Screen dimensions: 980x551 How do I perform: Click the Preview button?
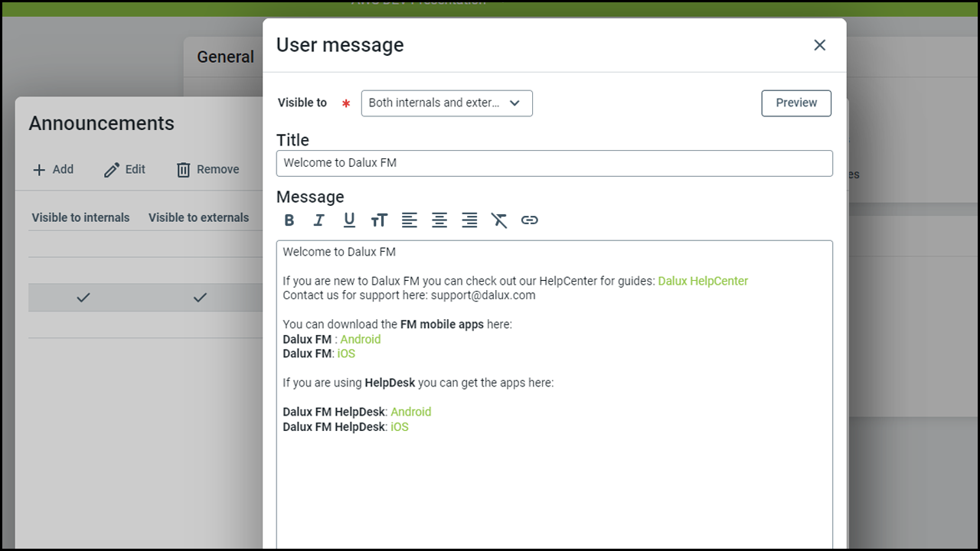click(795, 103)
